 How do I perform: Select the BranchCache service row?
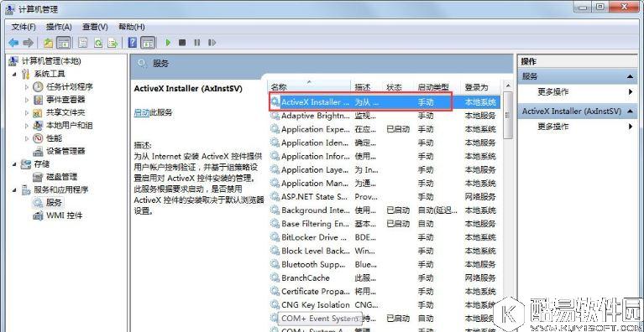(385, 278)
